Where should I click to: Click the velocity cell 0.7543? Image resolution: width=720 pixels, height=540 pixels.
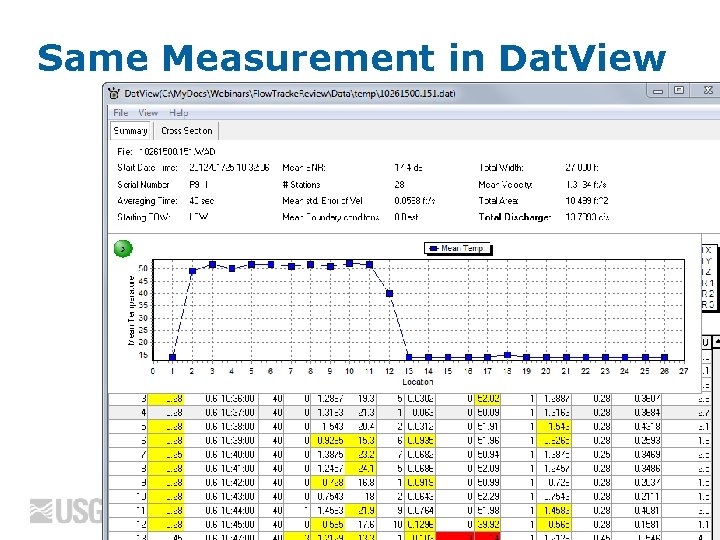[x=330, y=496]
